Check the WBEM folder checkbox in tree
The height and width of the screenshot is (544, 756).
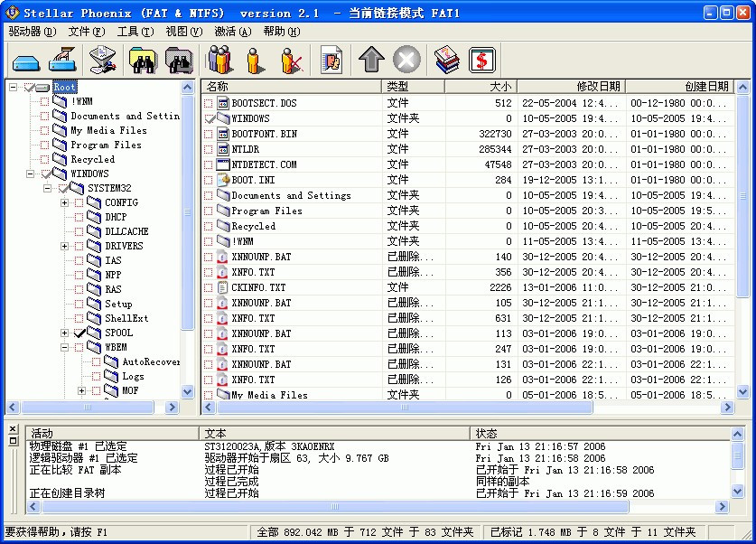click(x=79, y=347)
